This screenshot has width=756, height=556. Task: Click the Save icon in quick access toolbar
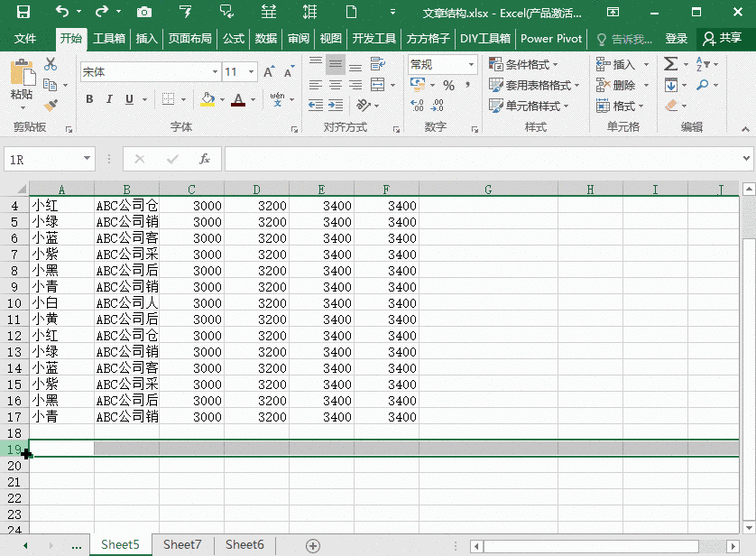tap(23, 11)
